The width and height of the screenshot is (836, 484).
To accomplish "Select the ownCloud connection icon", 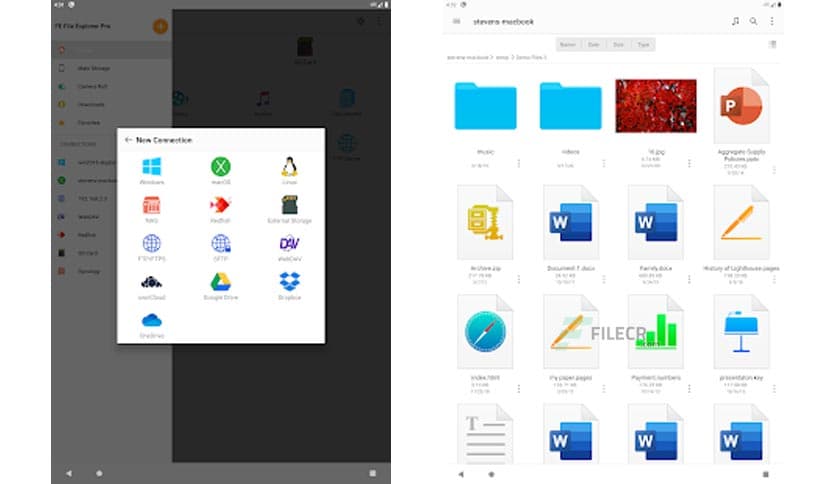I will click(152, 282).
